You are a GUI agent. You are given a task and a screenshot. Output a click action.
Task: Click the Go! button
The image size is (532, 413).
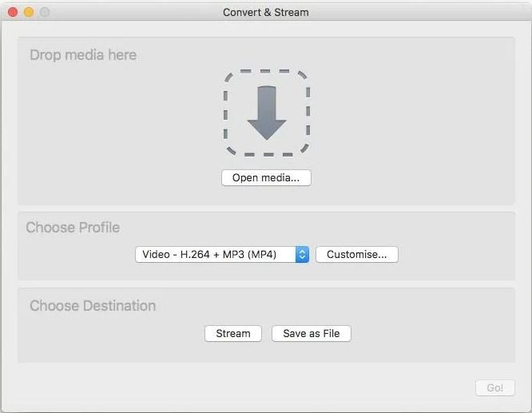pyautogui.click(x=495, y=388)
